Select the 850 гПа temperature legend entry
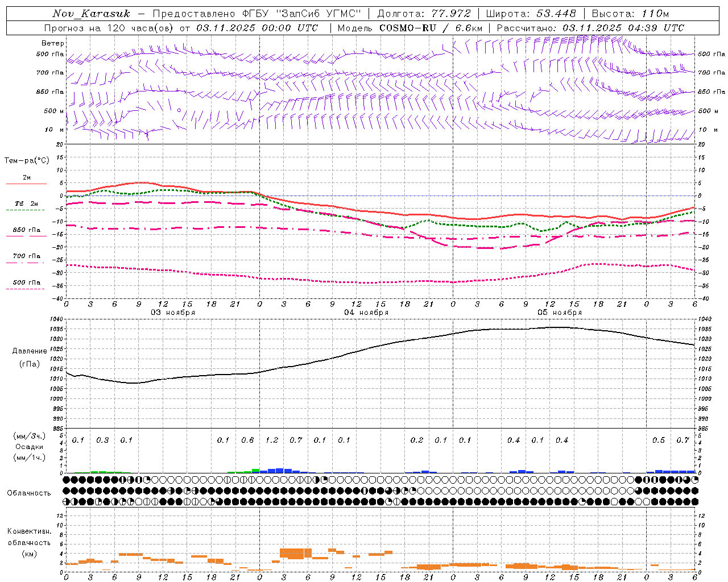The height and width of the screenshot is (582, 728). (x=27, y=230)
